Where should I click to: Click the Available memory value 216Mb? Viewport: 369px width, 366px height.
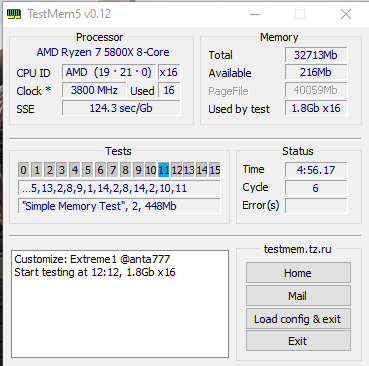click(x=316, y=72)
